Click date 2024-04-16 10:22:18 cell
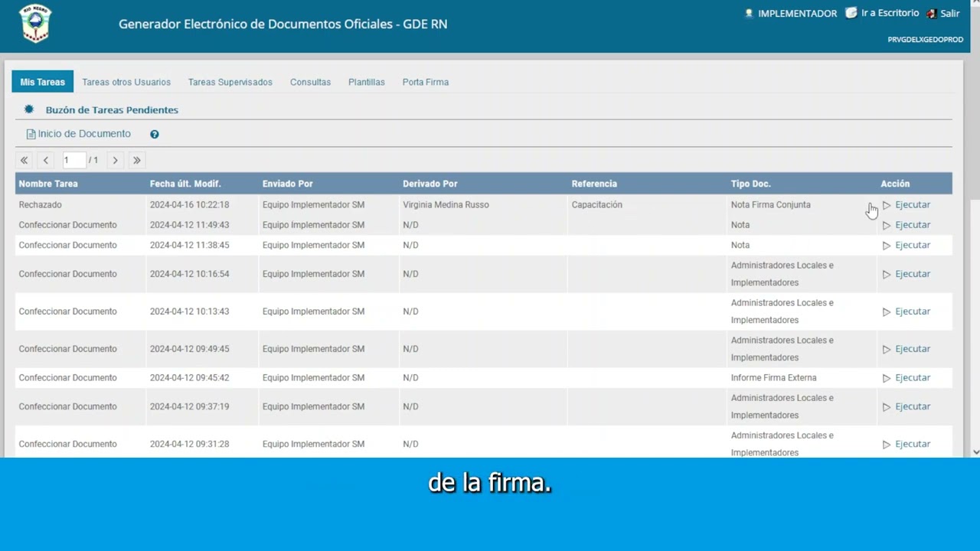The height and width of the screenshot is (551, 980). tap(189, 205)
